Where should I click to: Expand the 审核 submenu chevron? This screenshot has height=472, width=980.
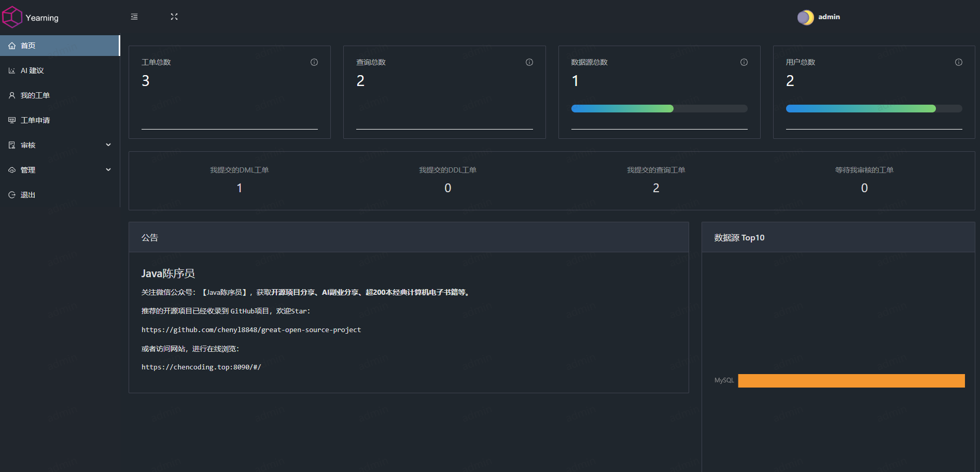tap(108, 145)
